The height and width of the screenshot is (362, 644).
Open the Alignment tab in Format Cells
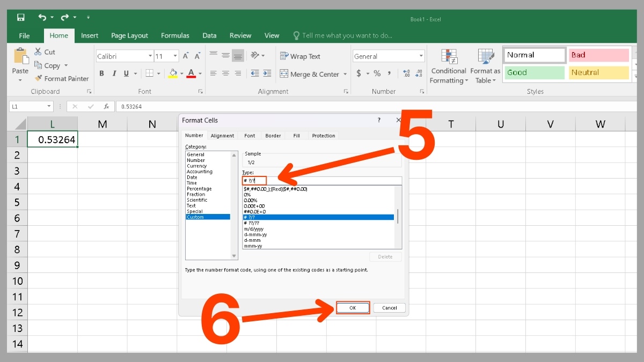point(222,136)
